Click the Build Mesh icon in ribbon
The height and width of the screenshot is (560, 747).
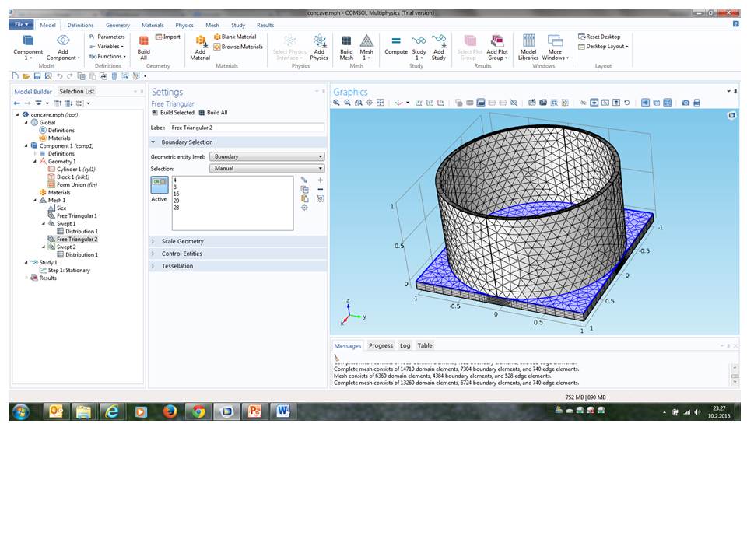pyautogui.click(x=346, y=46)
